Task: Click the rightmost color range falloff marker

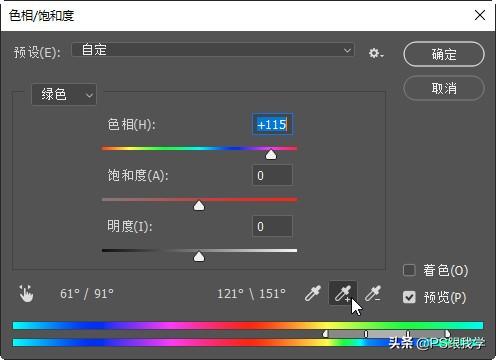Action: pyautogui.click(x=447, y=334)
